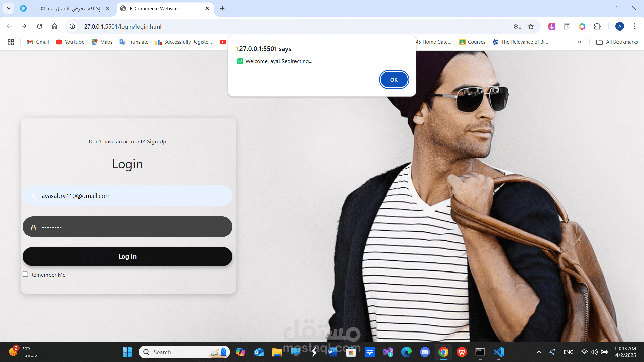The image size is (644, 362).
Task: Open a new browser tab
Action: [x=222, y=8]
